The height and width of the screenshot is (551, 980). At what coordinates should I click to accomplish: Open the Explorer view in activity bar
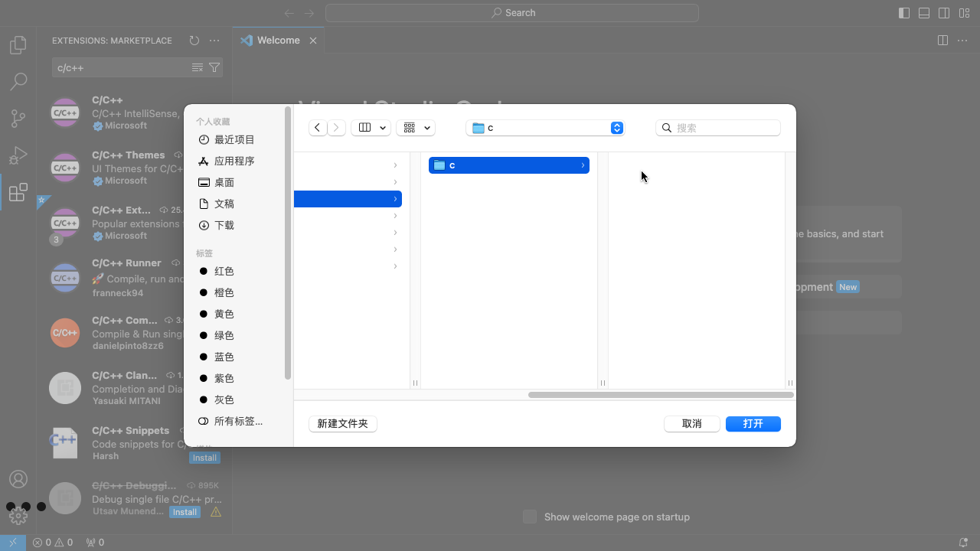(18, 45)
